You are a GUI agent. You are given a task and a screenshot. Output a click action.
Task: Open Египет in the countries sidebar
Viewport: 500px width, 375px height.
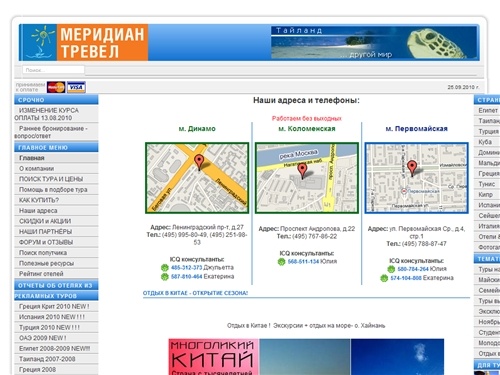pyautogui.click(x=488, y=110)
